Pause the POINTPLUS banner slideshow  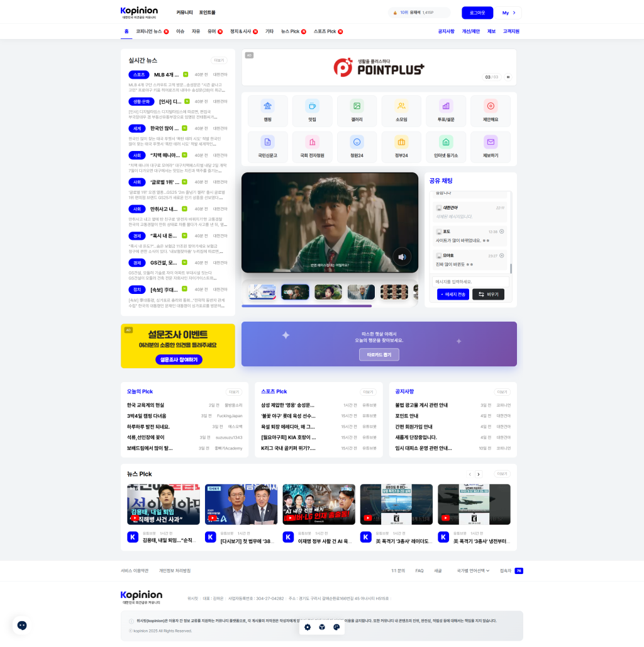[508, 77]
